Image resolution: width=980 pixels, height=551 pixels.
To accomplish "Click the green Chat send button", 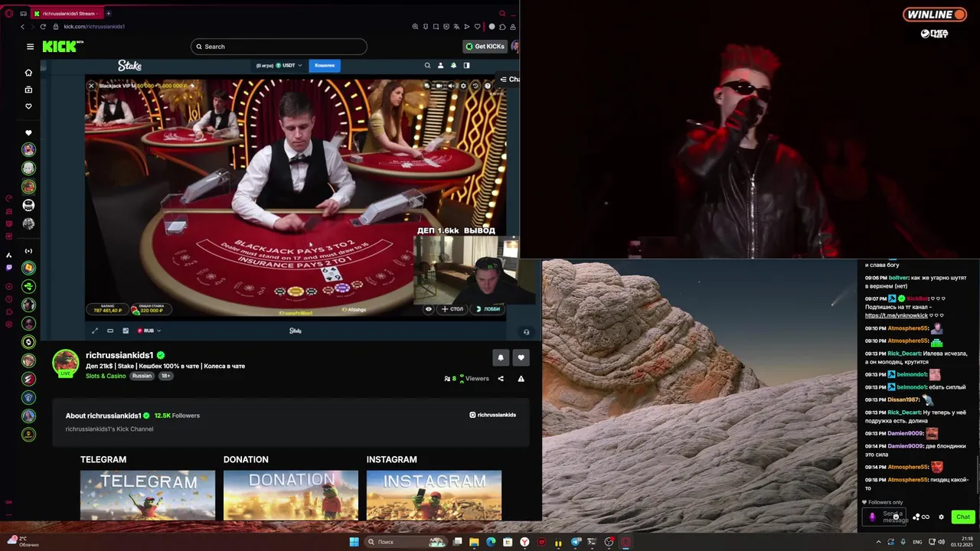I will point(963,517).
